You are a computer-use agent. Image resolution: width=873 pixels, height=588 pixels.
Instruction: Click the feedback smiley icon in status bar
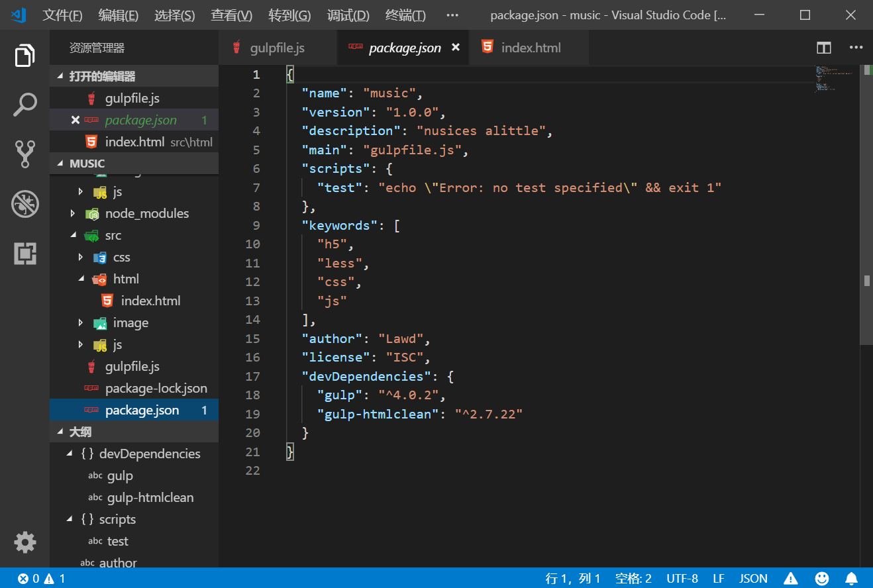(x=822, y=578)
